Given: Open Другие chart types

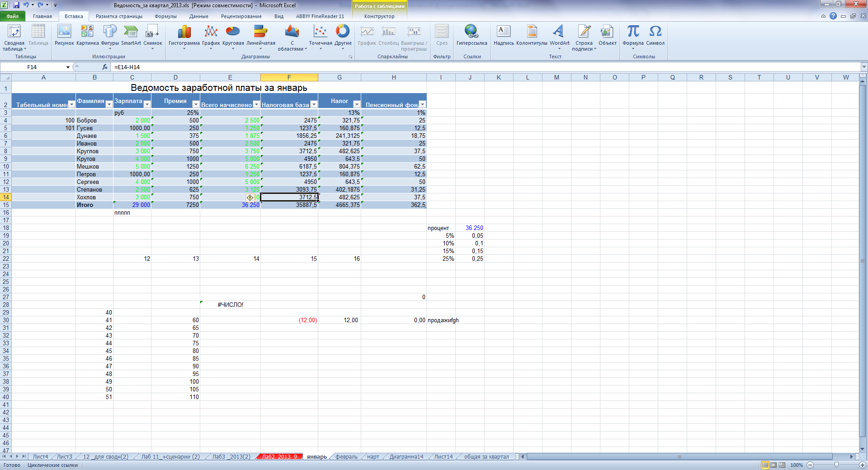Looking at the screenshot, I should (x=343, y=38).
